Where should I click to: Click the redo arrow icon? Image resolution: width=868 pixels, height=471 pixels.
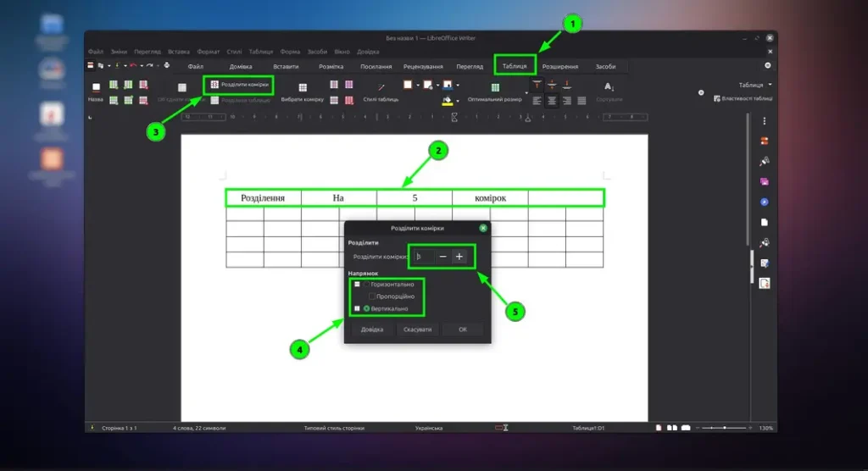[x=149, y=65]
